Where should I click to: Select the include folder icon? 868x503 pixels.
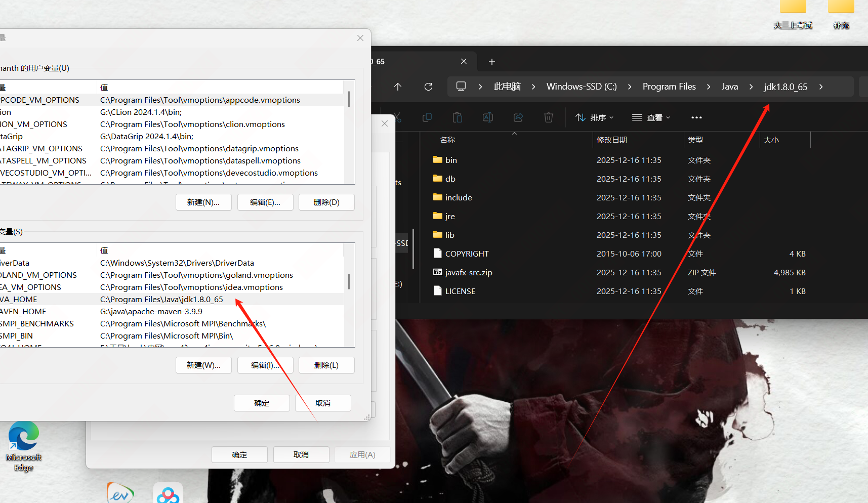pyautogui.click(x=438, y=197)
